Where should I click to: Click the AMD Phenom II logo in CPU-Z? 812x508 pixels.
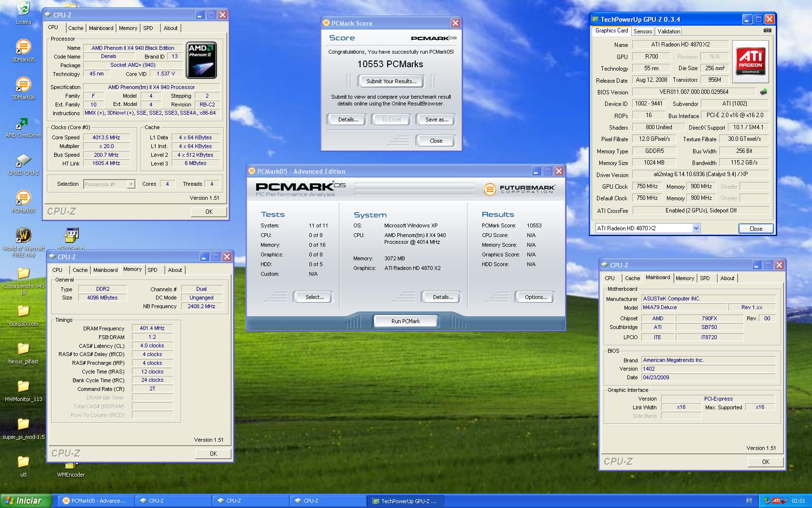[x=201, y=60]
